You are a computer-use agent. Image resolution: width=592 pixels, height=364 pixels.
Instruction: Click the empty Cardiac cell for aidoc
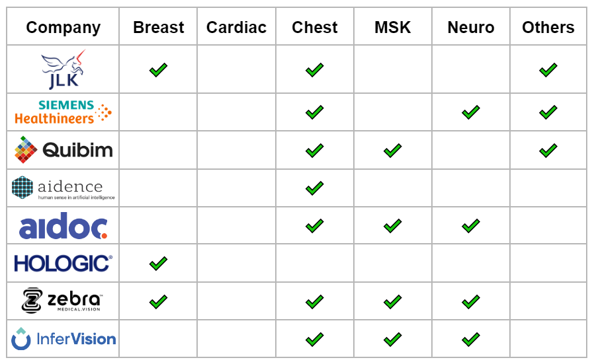(236, 226)
